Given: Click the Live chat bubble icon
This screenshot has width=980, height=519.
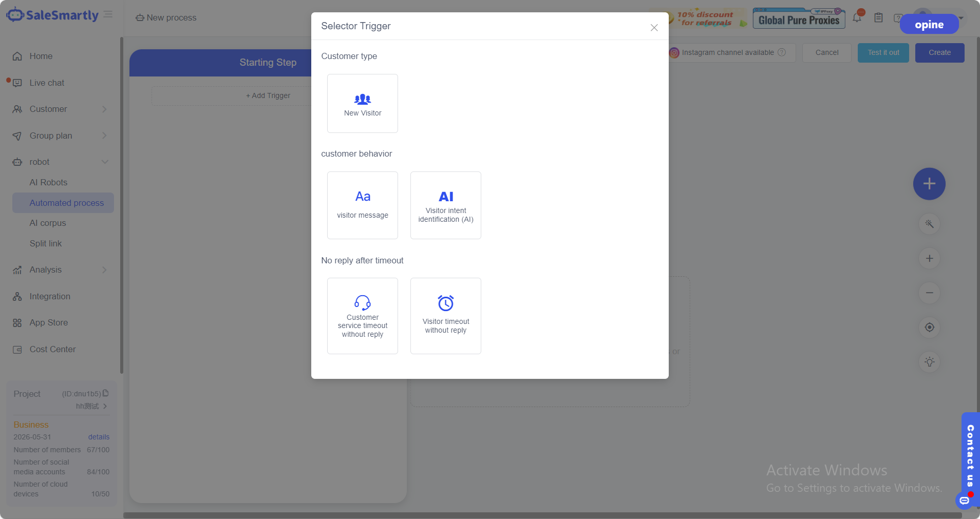Looking at the screenshot, I should point(17,83).
